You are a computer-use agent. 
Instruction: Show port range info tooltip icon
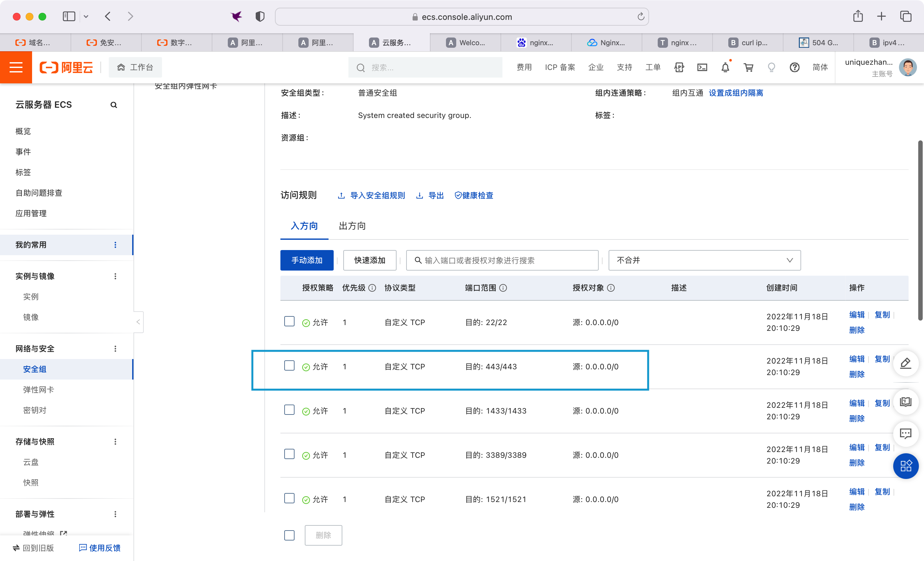503,288
